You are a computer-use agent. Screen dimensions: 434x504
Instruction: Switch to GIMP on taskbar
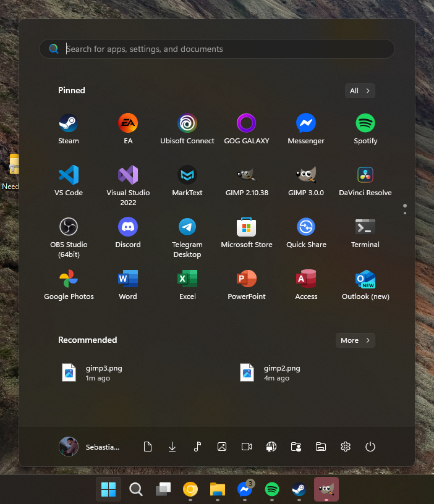[x=326, y=489]
